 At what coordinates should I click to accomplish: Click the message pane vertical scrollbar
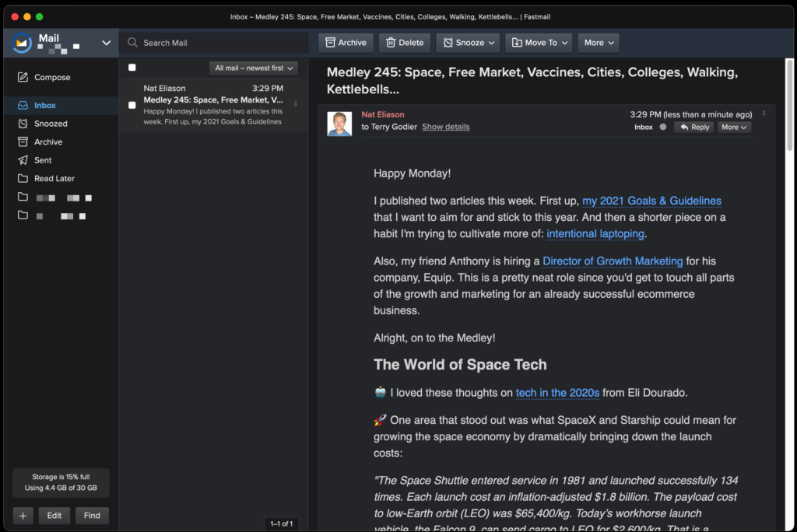[x=789, y=105]
